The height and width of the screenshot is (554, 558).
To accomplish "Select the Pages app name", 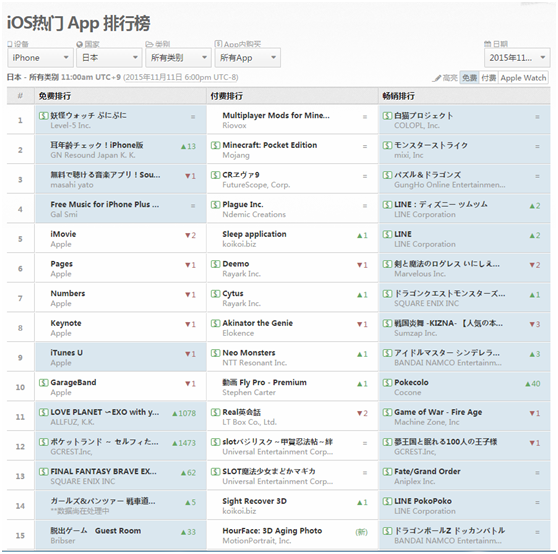I will pyautogui.click(x=62, y=264).
